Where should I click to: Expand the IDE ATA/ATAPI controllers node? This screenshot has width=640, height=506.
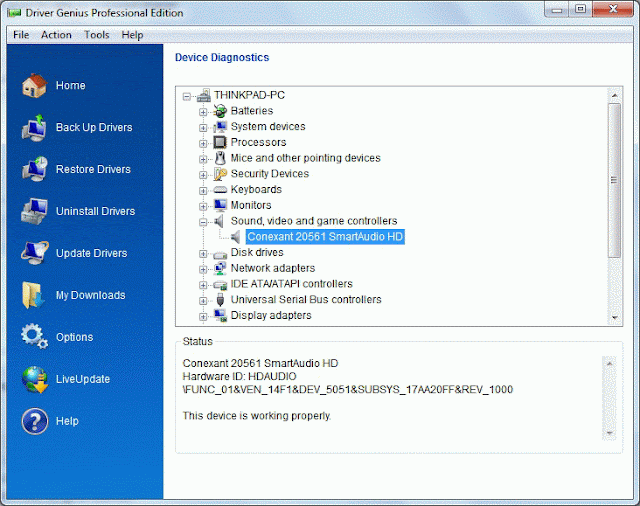tap(203, 285)
